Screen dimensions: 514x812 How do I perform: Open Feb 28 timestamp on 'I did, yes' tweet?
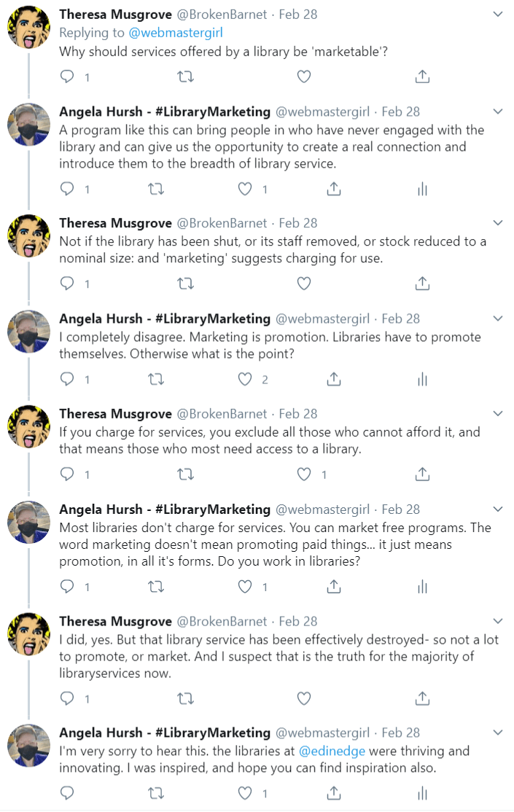(298, 622)
